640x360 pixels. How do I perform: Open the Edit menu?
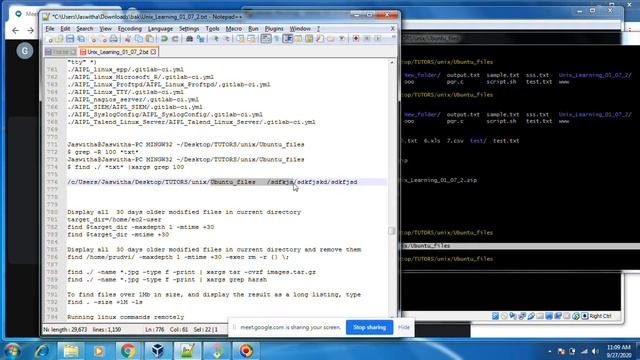(x=65, y=29)
